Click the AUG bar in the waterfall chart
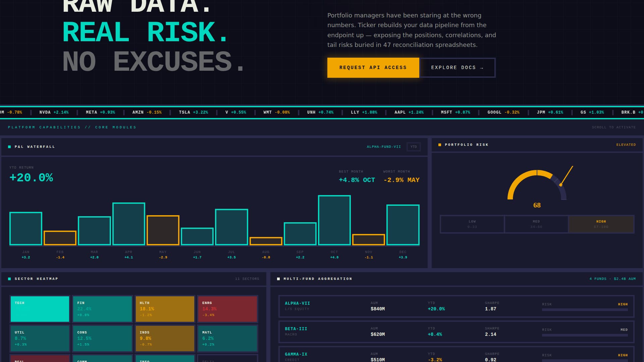This screenshot has height=362, width=644. [266, 241]
